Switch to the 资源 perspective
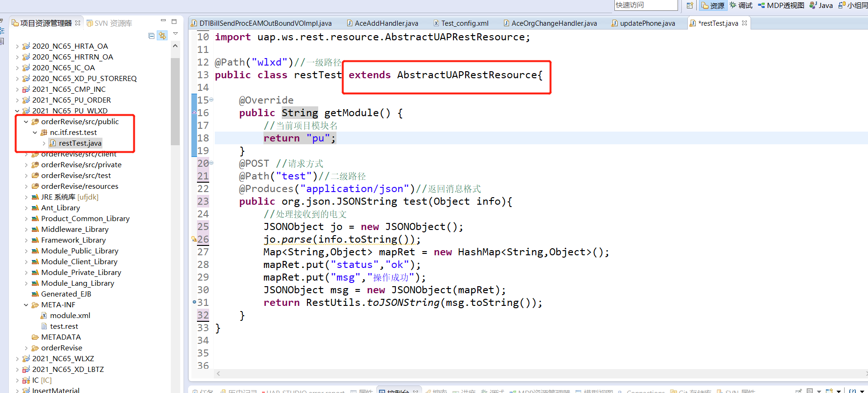This screenshot has width=868, height=393. (712, 6)
